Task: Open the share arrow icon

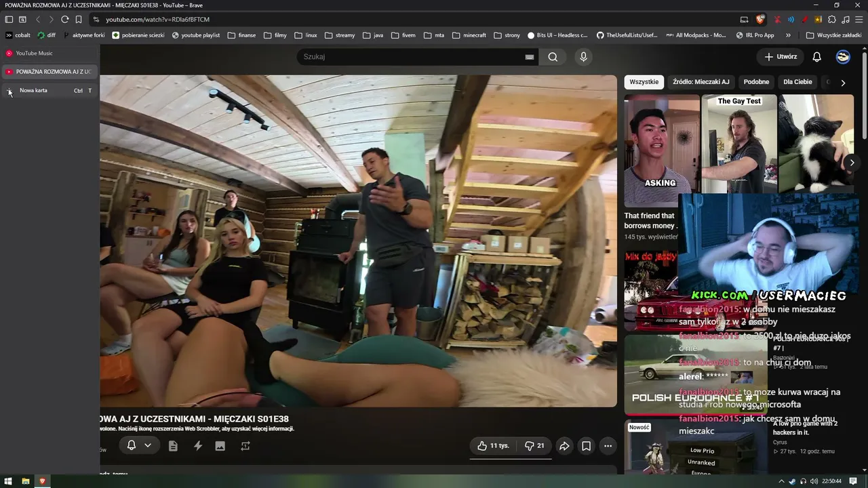Action: coord(564,446)
